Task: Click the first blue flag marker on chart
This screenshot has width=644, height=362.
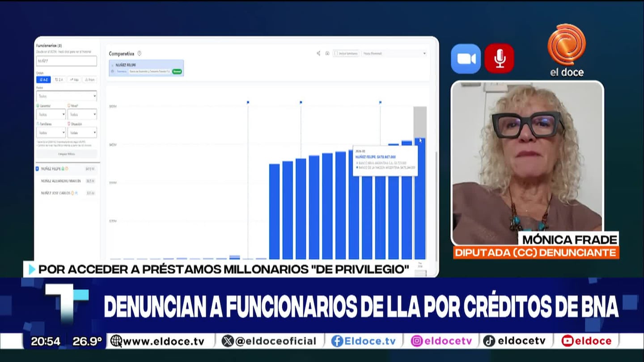Action: (248, 102)
